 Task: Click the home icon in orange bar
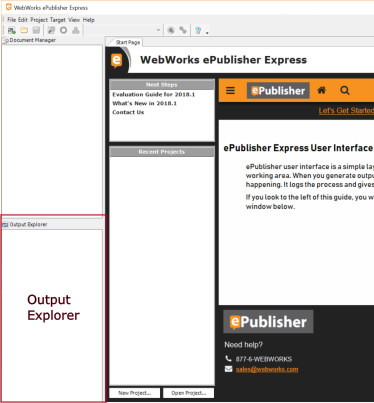pyautogui.click(x=322, y=90)
